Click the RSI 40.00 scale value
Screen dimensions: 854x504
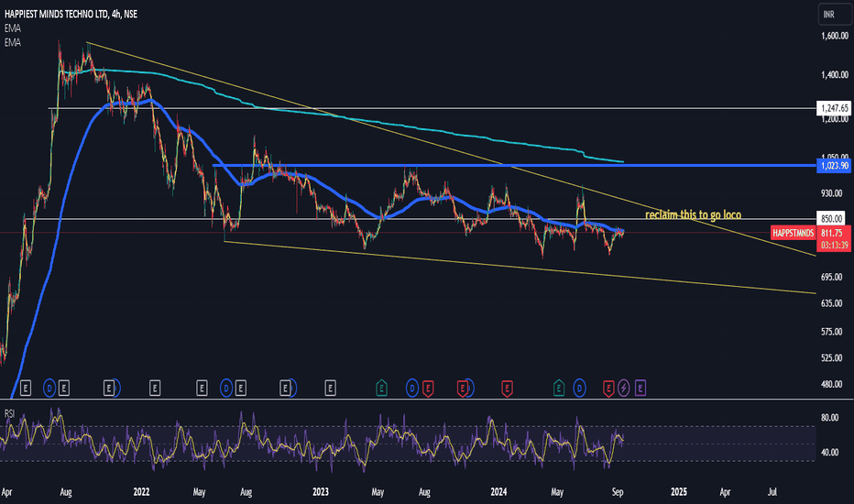tap(829, 453)
